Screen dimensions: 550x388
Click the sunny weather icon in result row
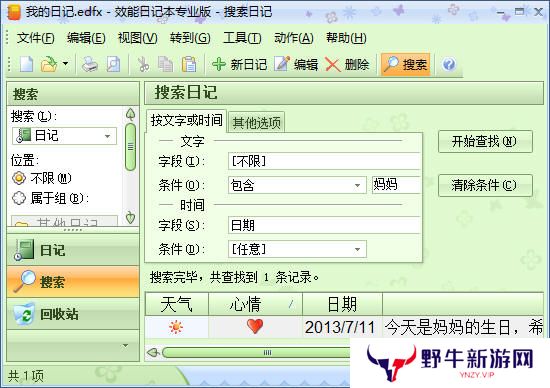click(176, 327)
